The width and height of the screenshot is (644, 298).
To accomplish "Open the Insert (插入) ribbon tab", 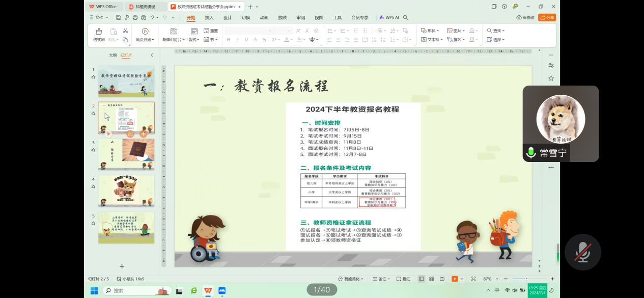I will (x=209, y=17).
